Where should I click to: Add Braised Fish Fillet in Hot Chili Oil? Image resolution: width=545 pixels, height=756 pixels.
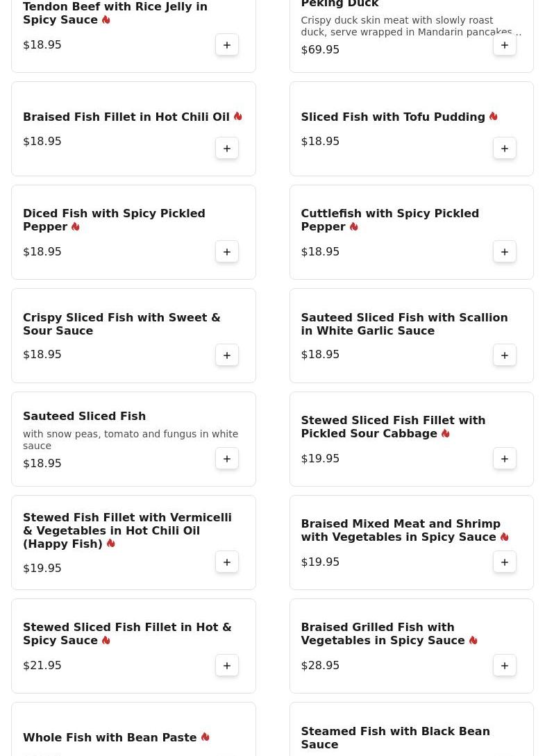(x=227, y=149)
